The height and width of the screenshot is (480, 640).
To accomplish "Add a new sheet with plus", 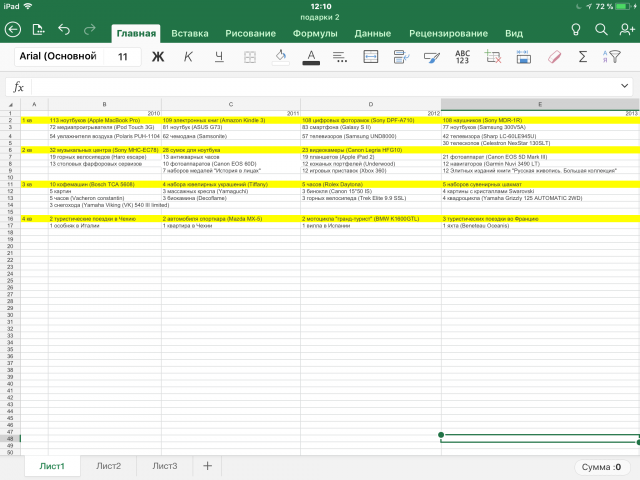I will click(207, 466).
